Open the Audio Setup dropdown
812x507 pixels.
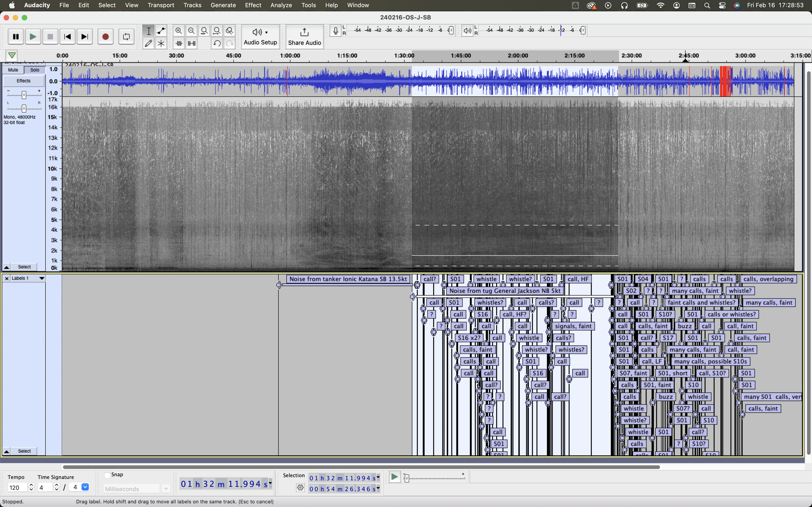260,36
